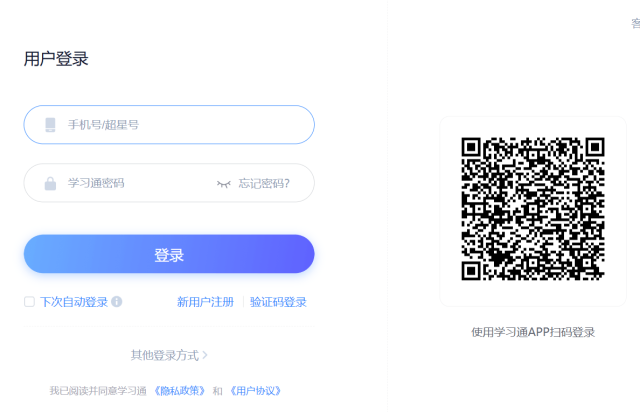The width and height of the screenshot is (640, 412).
Task: Click the QR code image
Action: point(533,209)
